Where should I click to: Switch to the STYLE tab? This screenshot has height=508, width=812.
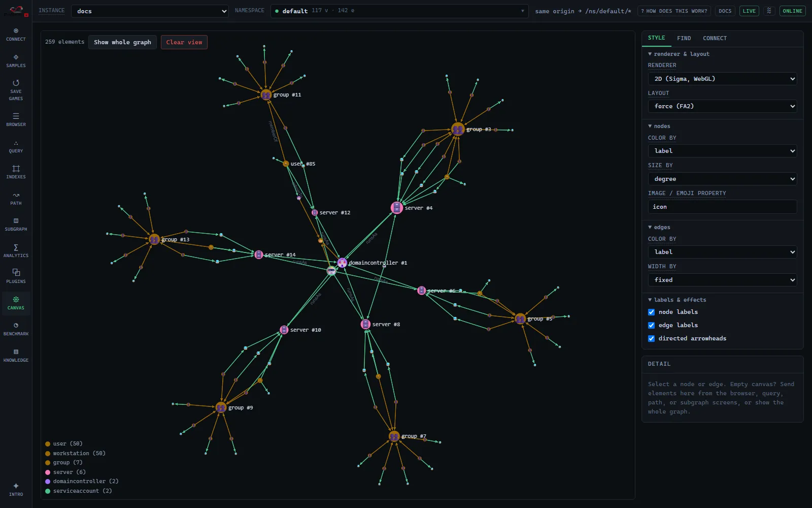[x=656, y=38]
